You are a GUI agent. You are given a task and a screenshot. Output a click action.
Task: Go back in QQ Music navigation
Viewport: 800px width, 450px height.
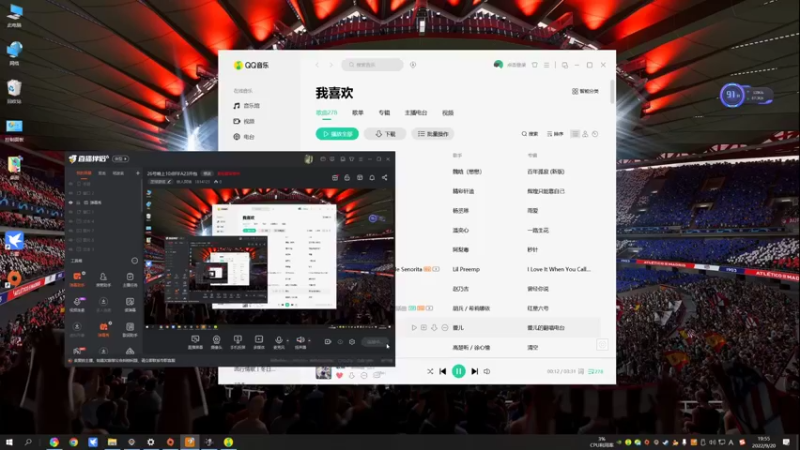tap(317, 65)
